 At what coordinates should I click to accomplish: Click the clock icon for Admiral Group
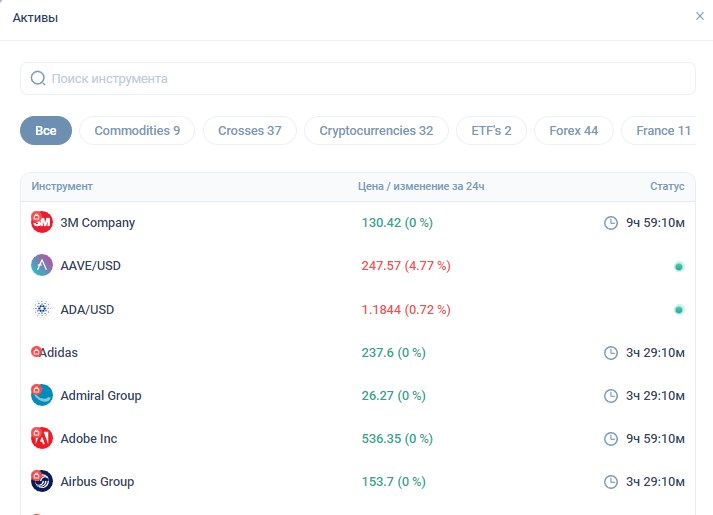(x=611, y=395)
